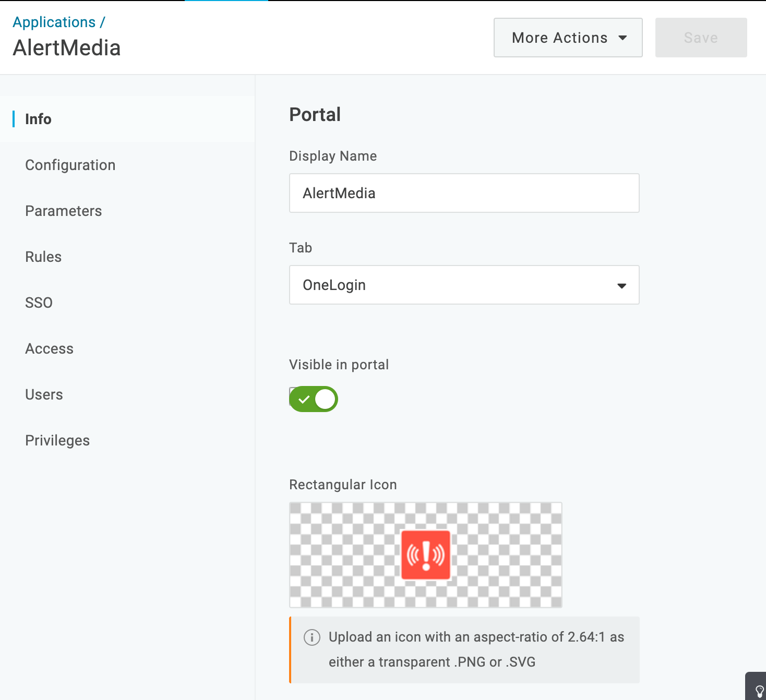The height and width of the screenshot is (700, 766).
Task: Click the Save button
Action: [701, 38]
